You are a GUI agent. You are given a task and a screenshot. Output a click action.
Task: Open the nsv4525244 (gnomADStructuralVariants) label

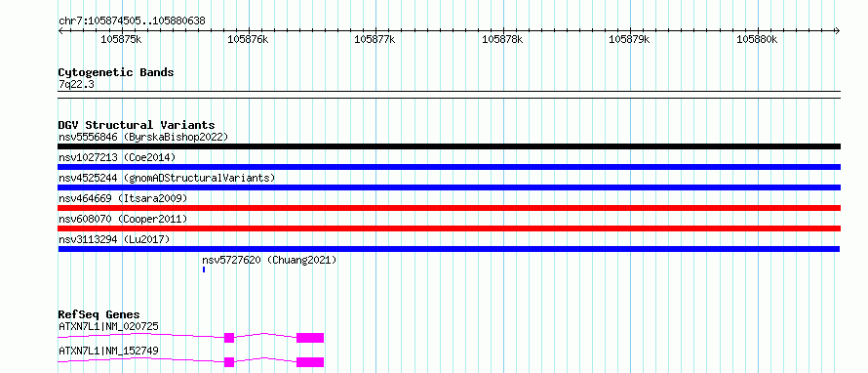(x=167, y=178)
